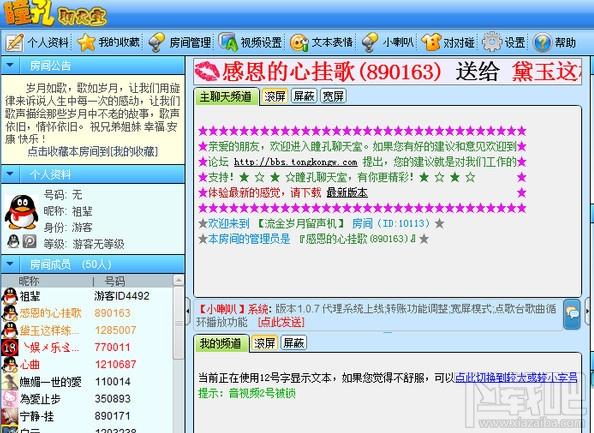Sort members by 昵称 column header

[29, 281]
